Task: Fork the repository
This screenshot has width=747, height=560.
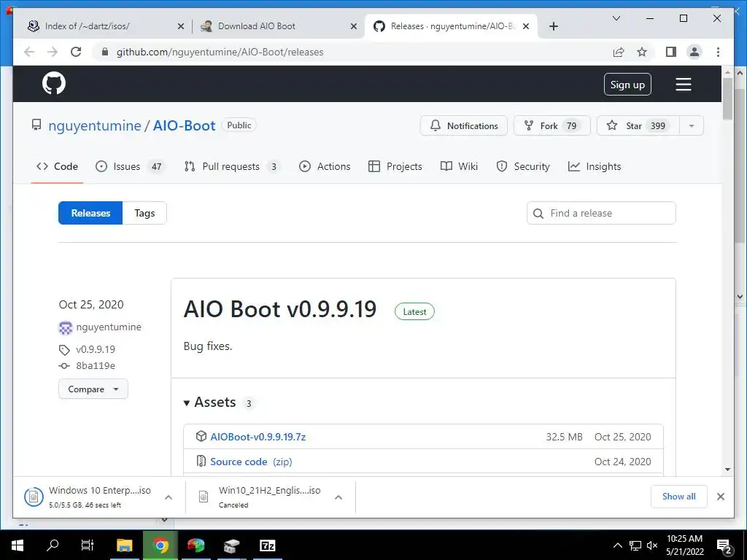Action: click(x=551, y=125)
